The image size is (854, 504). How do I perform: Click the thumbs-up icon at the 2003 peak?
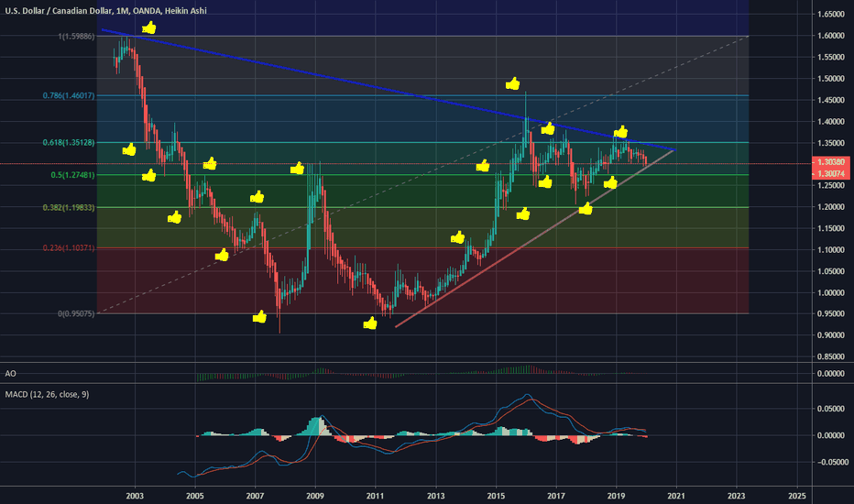(148, 28)
